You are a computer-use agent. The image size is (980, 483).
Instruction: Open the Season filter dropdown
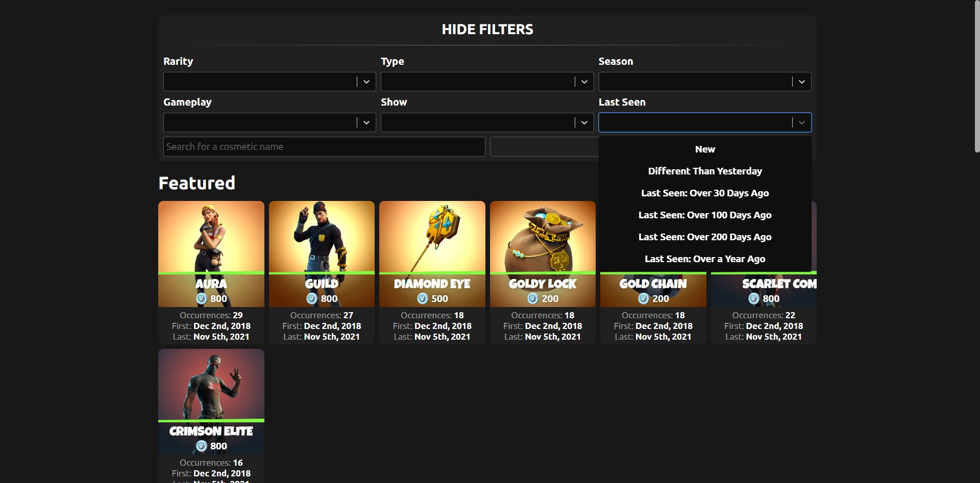(x=705, y=82)
